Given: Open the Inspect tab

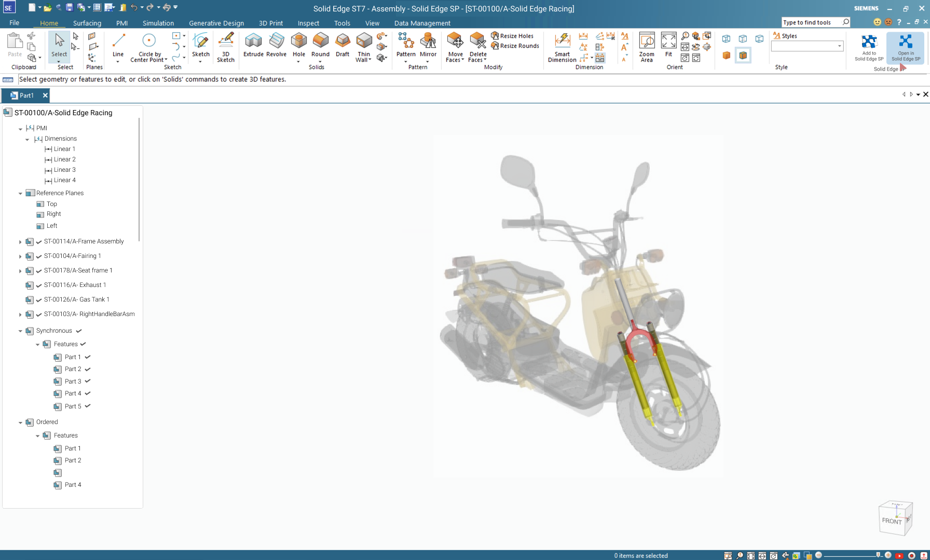Looking at the screenshot, I should click(x=308, y=23).
